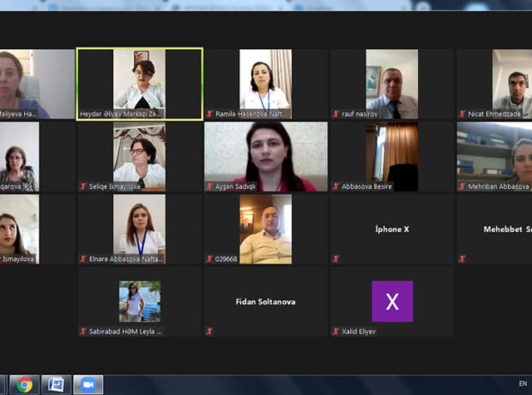The image size is (532, 395).
Task: Click the muted mic icon by Xalid Eliyev
Action: tap(336, 331)
